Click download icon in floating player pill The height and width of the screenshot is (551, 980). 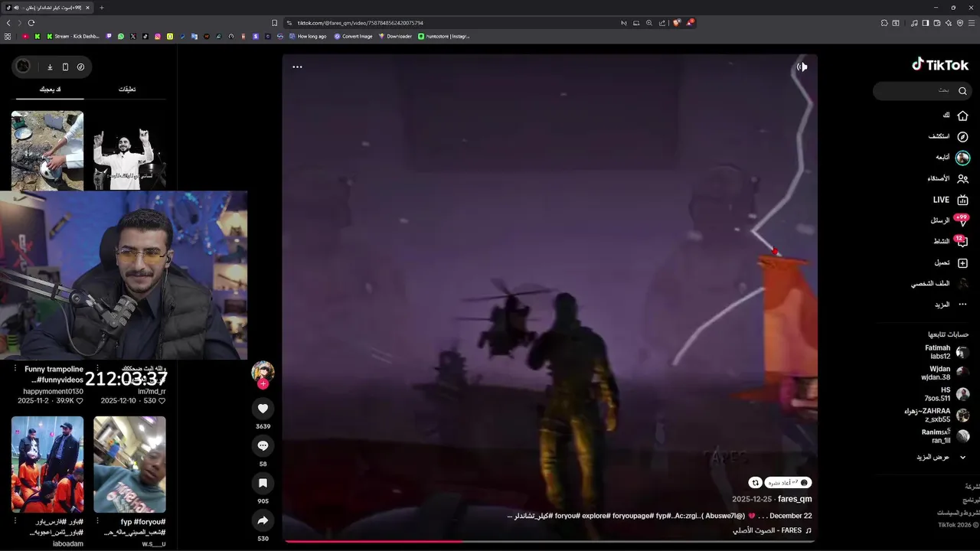50,67
